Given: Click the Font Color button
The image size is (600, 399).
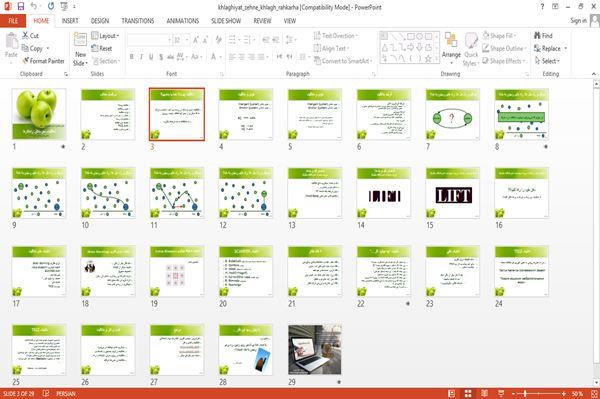Looking at the screenshot, I should pyautogui.click(x=214, y=57).
